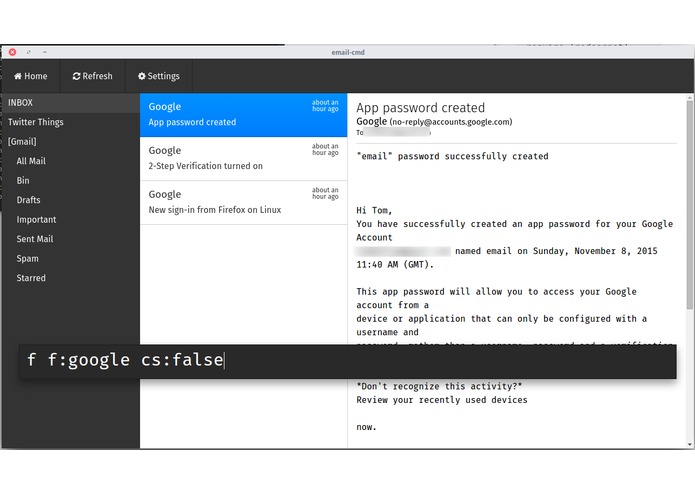Screen dimensions: 695x494
Task: Click 'Review your recently used devices' text
Action: click(x=442, y=400)
